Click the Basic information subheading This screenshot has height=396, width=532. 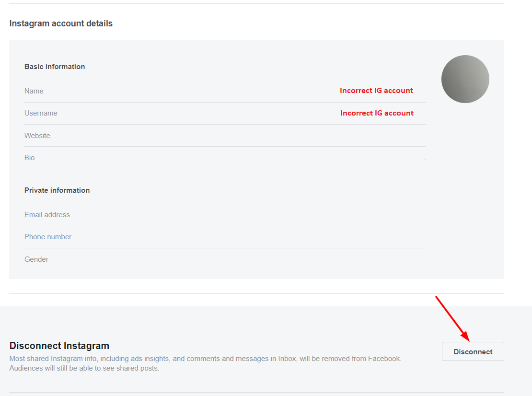pos(55,67)
